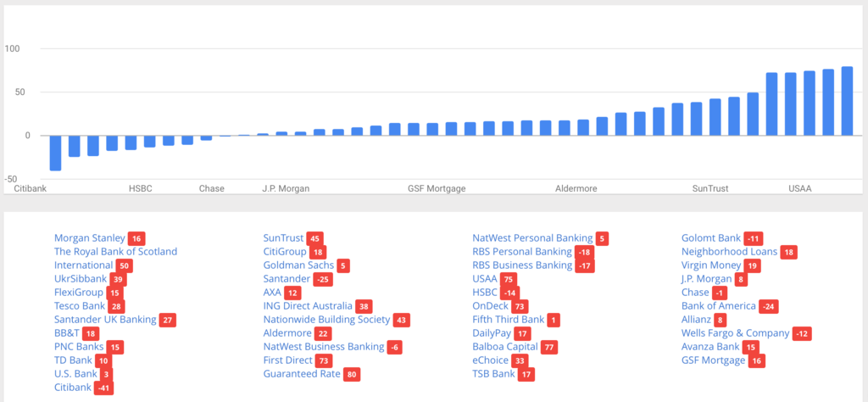
Task: Select the Neighborhood Loans link
Action: coord(730,251)
